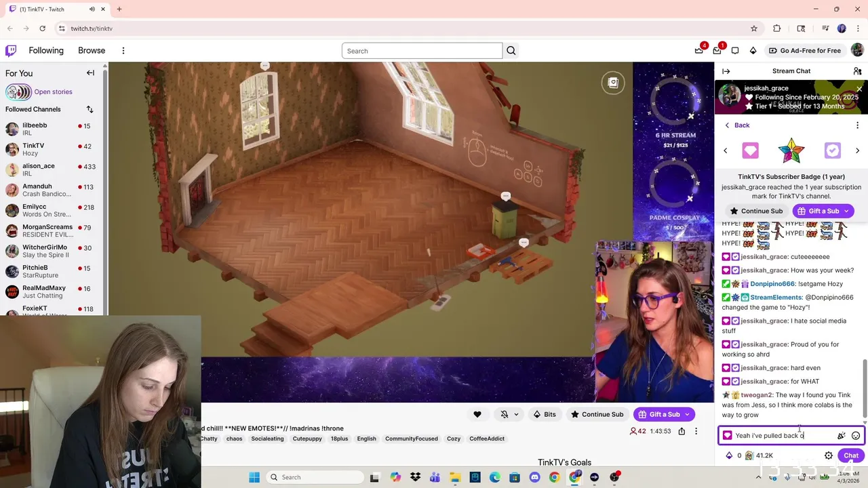Click the Bits button under the stream
The height and width of the screenshot is (488, 868).
click(545, 414)
